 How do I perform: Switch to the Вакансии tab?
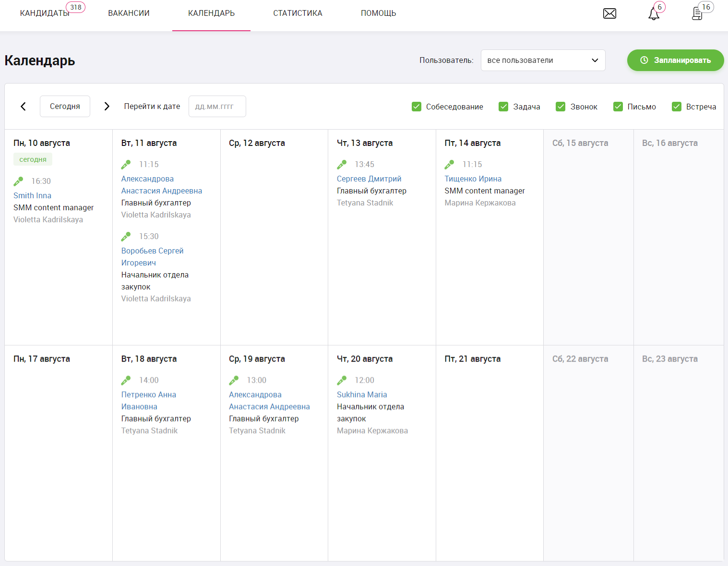129,13
